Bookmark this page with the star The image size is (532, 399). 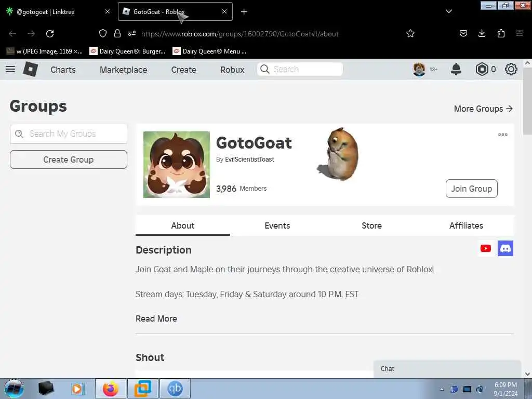(x=410, y=33)
